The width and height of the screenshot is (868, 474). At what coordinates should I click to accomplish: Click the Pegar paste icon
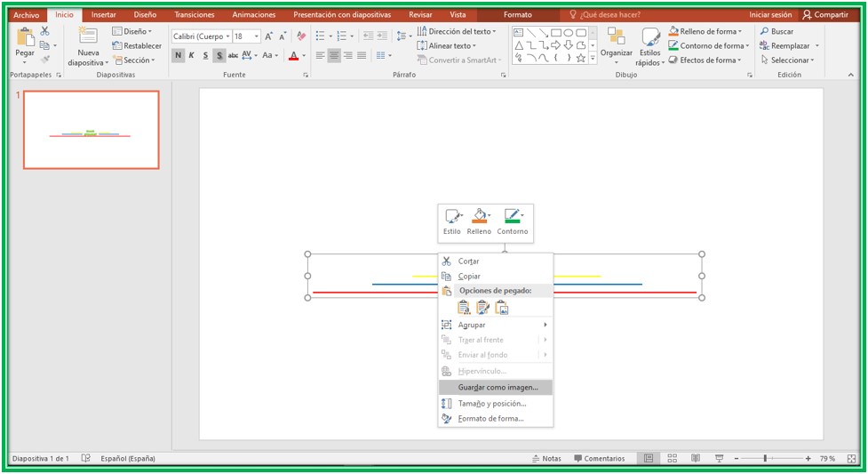pyautogui.click(x=25, y=37)
